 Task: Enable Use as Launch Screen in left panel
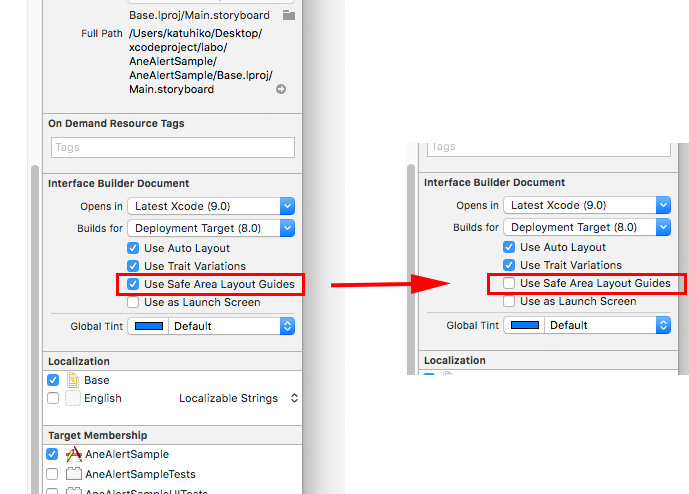coord(133,302)
